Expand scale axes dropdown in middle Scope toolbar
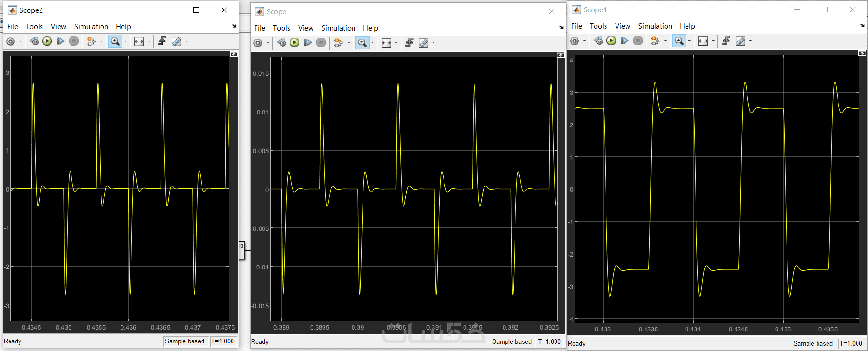 pos(396,43)
